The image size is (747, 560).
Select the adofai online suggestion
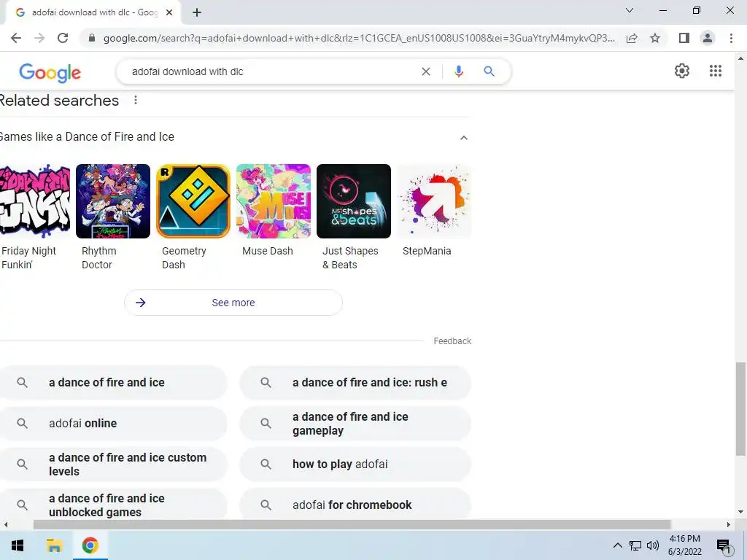tap(113, 424)
